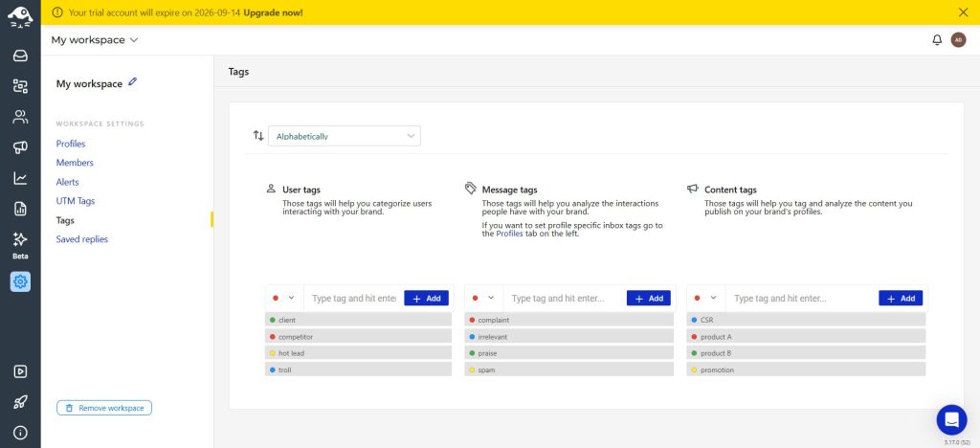Select the hot lead user tag
Image resolution: width=980 pixels, height=448 pixels.
(x=358, y=353)
